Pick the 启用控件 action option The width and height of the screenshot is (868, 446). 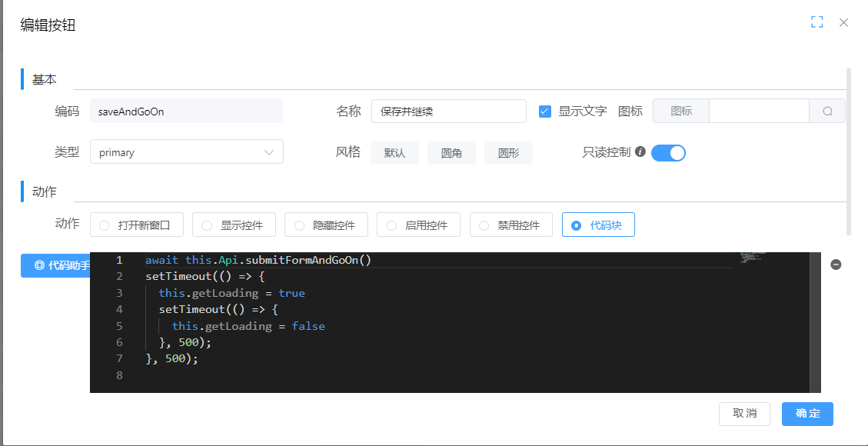[417, 225]
